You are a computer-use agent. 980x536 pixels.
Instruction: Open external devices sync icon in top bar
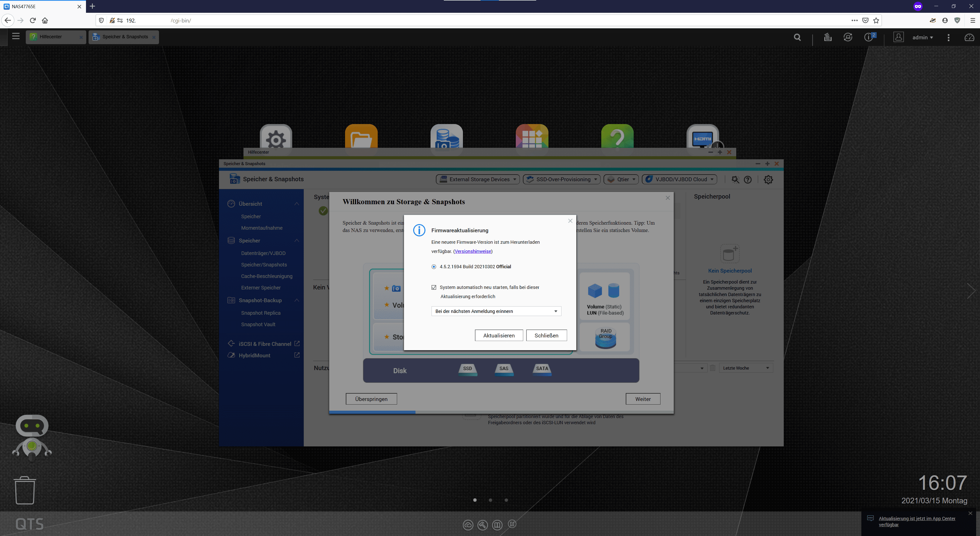point(848,37)
